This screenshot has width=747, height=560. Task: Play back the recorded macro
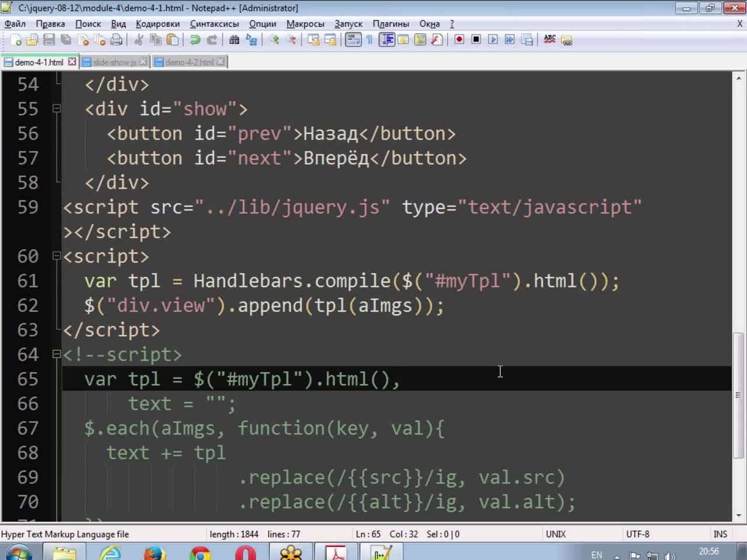pyautogui.click(x=493, y=40)
